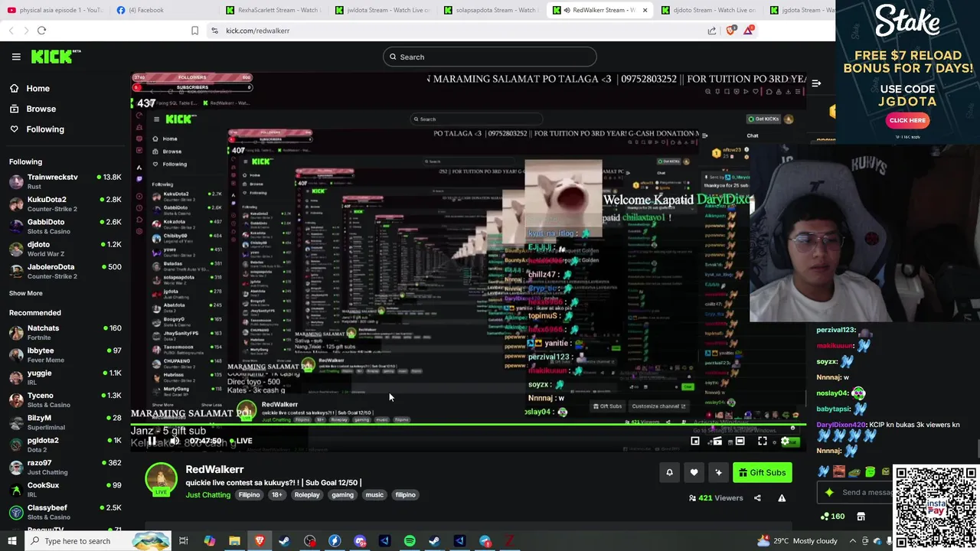Click the Kick search box
Screen dimensions: 980x551
(x=490, y=57)
